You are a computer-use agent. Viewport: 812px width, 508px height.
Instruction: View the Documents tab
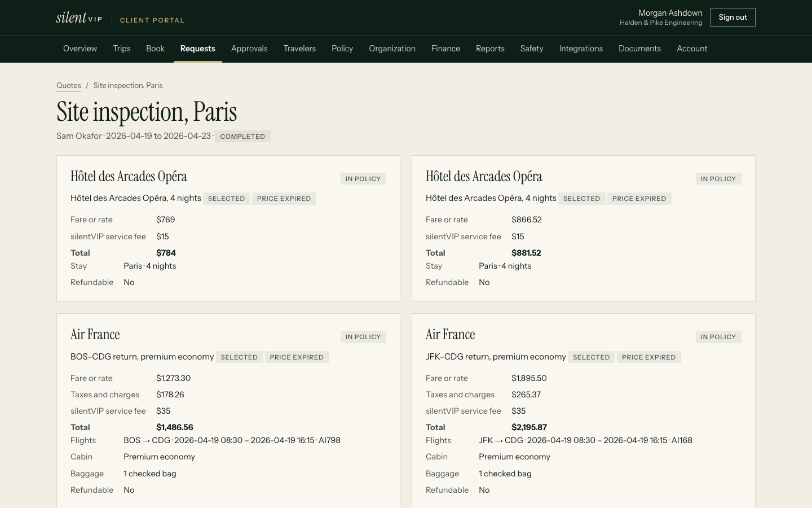pyautogui.click(x=639, y=49)
